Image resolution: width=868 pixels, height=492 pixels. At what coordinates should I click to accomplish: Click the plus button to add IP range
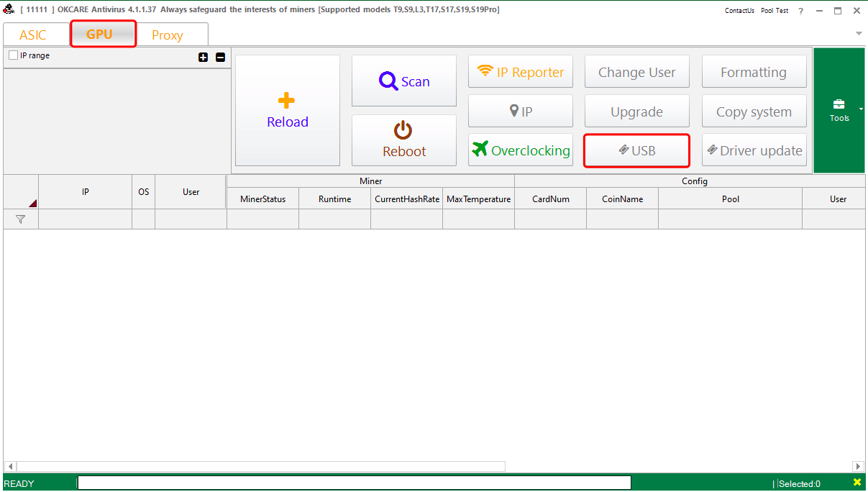(x=204, y=57)
